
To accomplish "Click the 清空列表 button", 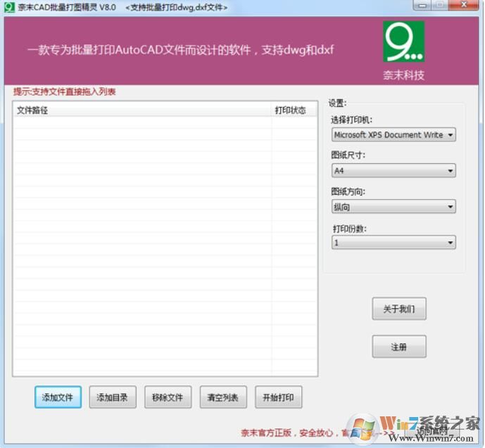I will click(223, 397).
